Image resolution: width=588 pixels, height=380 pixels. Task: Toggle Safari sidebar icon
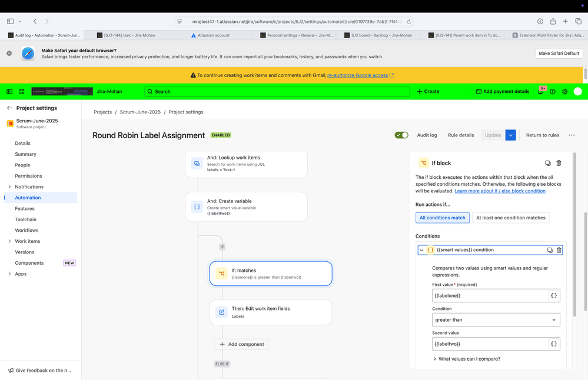11,21
